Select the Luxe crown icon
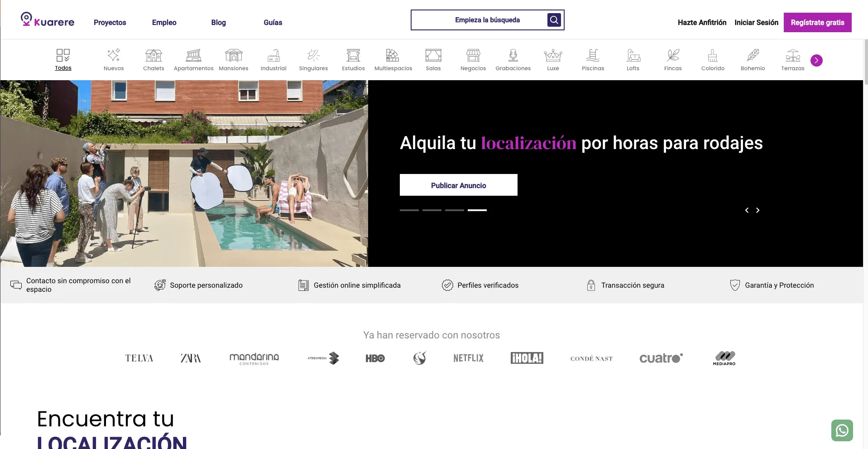Viewport: 868px width, 449px height. [553, 55]
